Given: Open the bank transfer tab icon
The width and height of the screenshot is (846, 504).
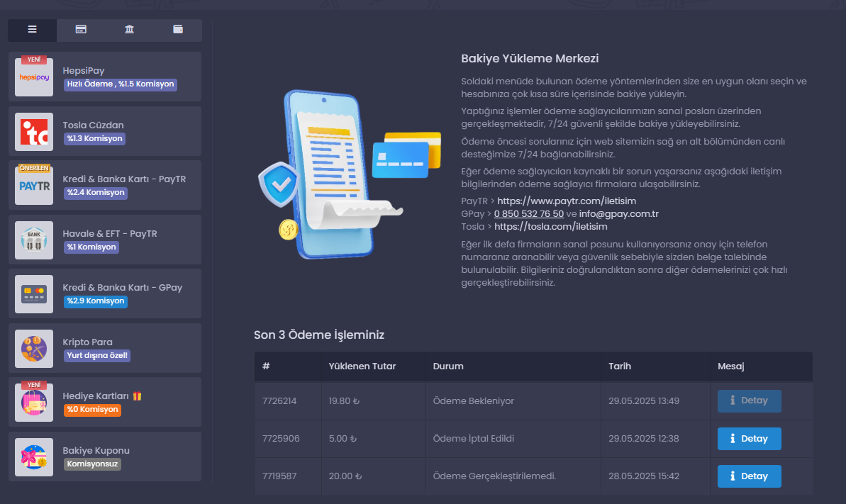Looking at the screenshot, I should [x=129, y=30].
